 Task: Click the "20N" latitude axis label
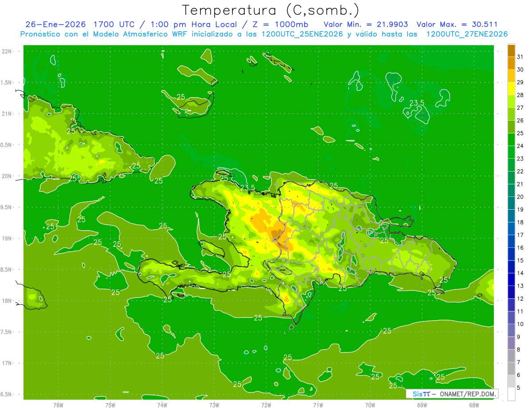8,176
